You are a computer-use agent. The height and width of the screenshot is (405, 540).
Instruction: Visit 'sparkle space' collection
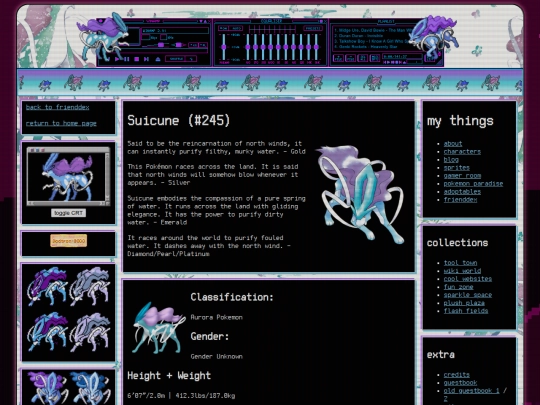click(x=468, y=295)
